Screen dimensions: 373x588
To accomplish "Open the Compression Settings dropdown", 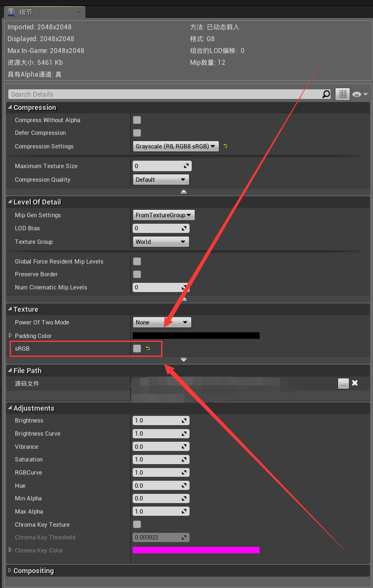I will click(176, 146).
